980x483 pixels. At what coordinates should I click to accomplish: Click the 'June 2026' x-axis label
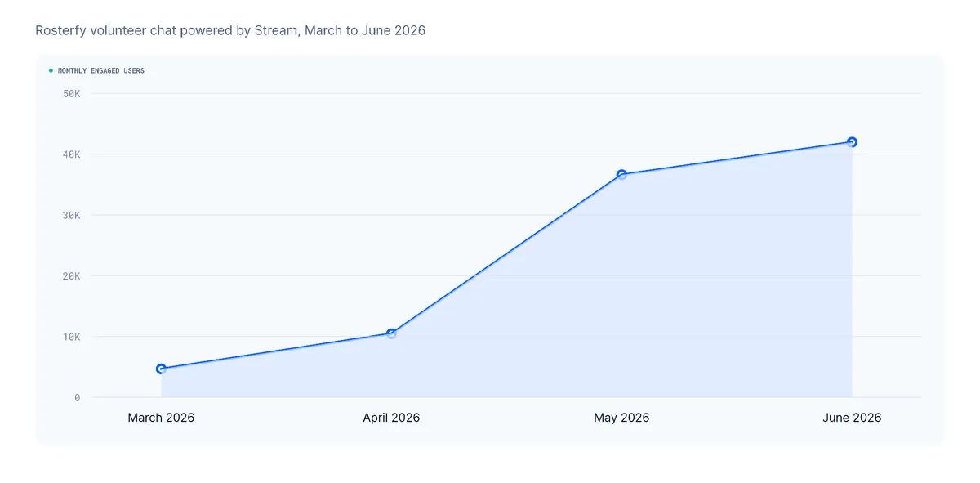coord(852,418)
